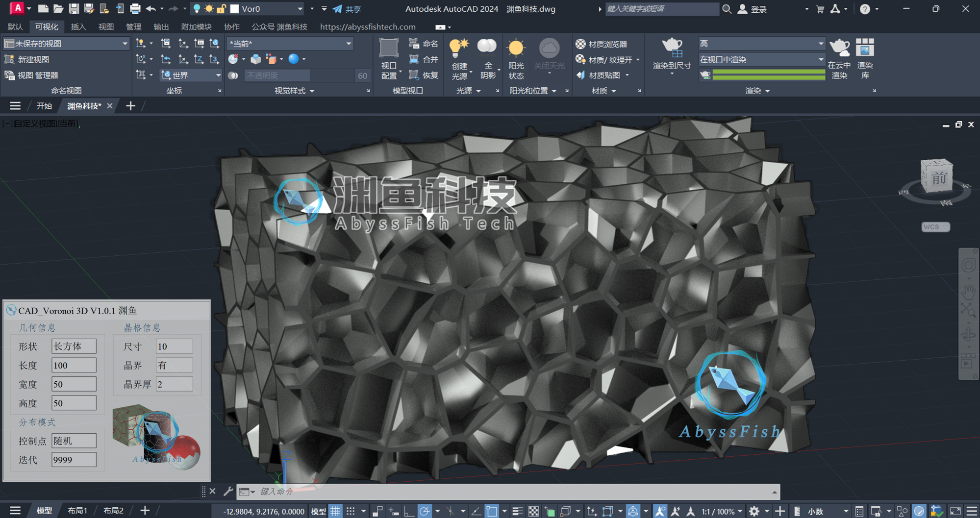Screen dimensions: 980x518
Task: Open the Materials Browser
Action: [x=602, y=44]
